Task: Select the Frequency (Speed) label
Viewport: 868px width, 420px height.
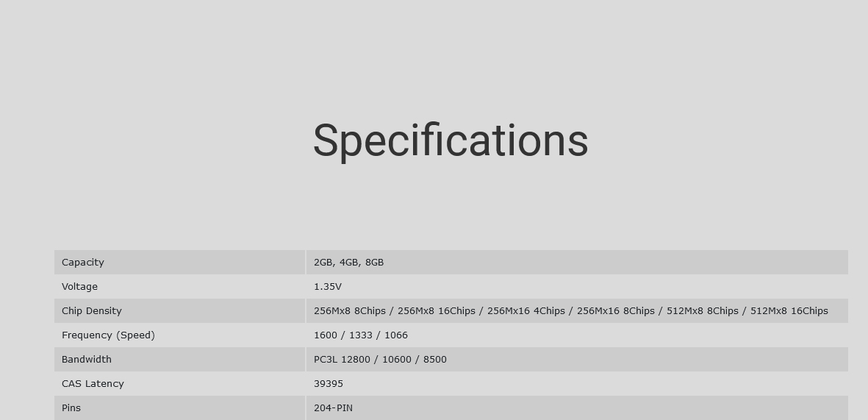Action: click(x=109, y=335)
